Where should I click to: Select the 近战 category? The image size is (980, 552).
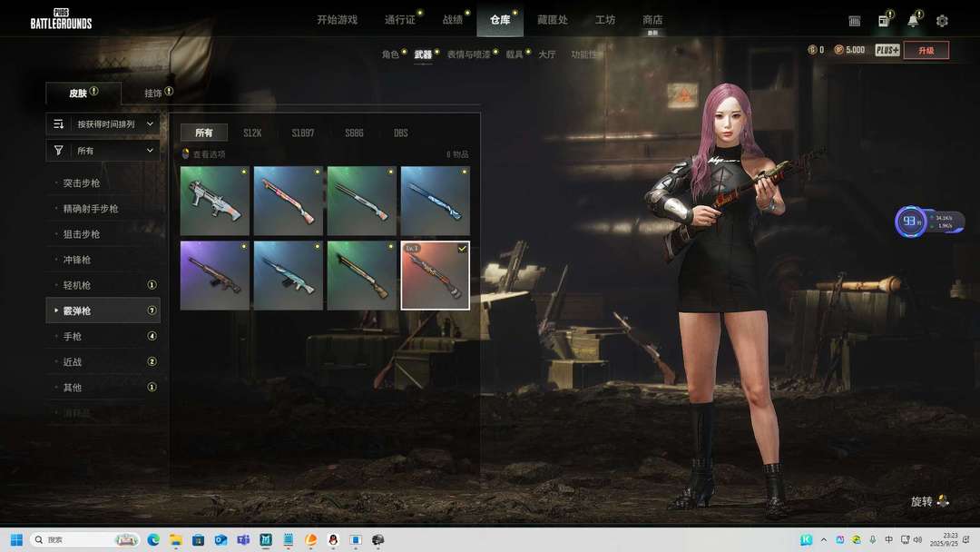click(103, 362)
